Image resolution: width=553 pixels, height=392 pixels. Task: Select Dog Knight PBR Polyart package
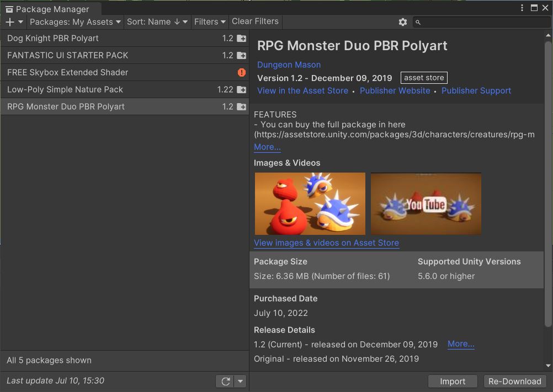tap(125, 38)
